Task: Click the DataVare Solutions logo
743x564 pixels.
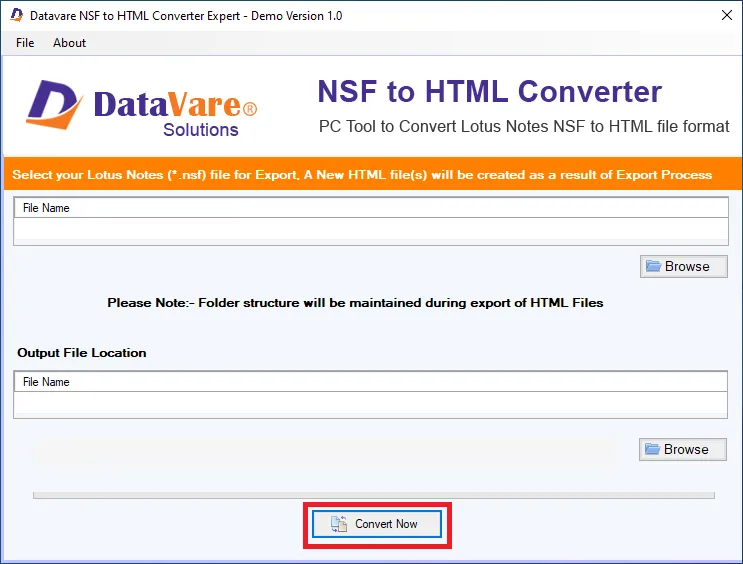Action: (141, 107)
